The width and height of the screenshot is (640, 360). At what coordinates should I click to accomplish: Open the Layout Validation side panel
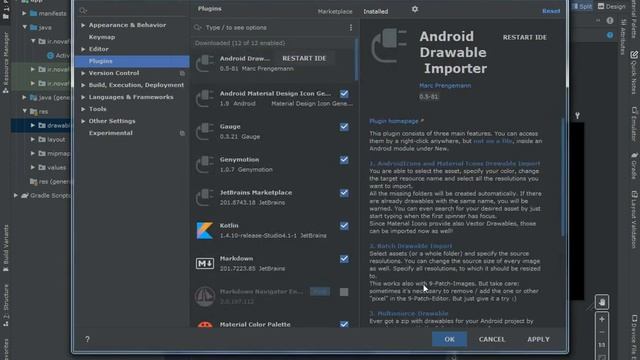click(x=634, y=220)
